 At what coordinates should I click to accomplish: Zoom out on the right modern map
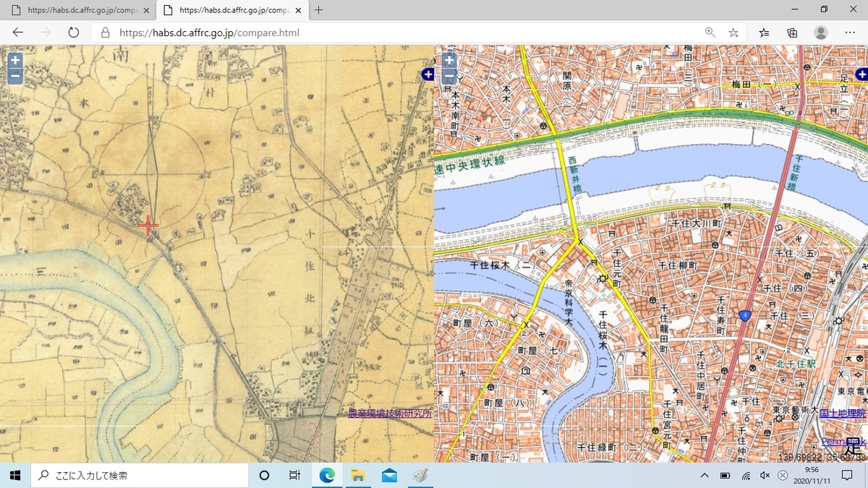(449, 77)
